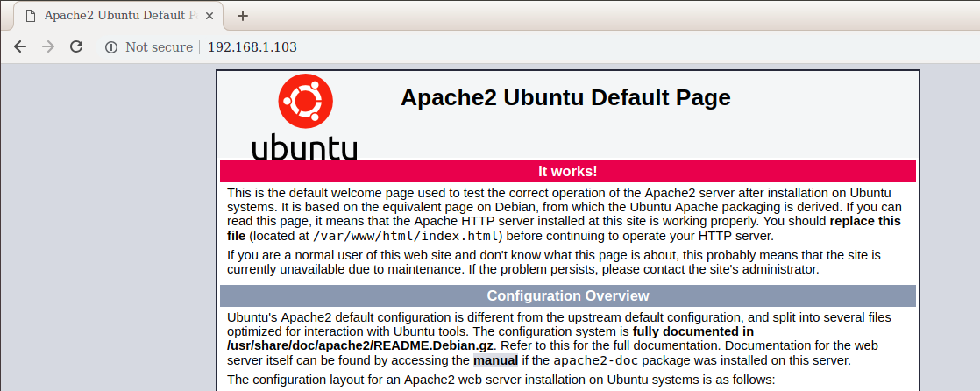Image resolution: width=980 pixels, height=391 pixels.
Task: Click the bold 'replace this' text
Action: (x=866, y=221)
